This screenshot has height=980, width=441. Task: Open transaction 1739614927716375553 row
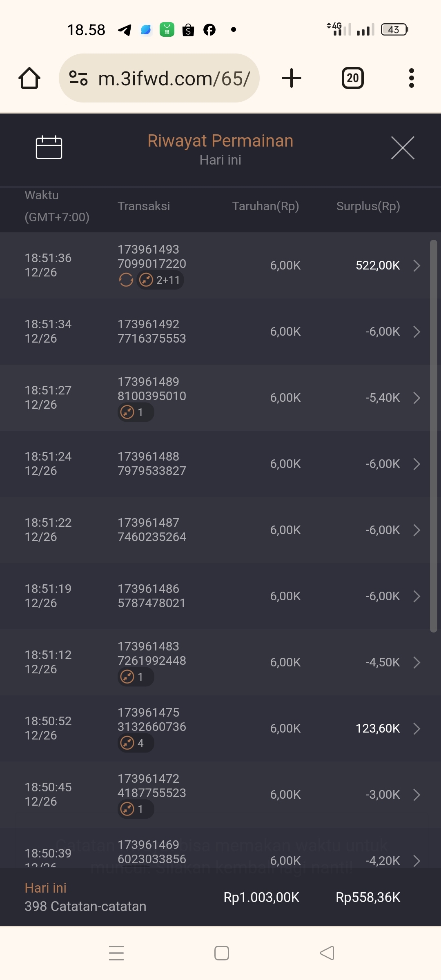(x=151, y=331)
